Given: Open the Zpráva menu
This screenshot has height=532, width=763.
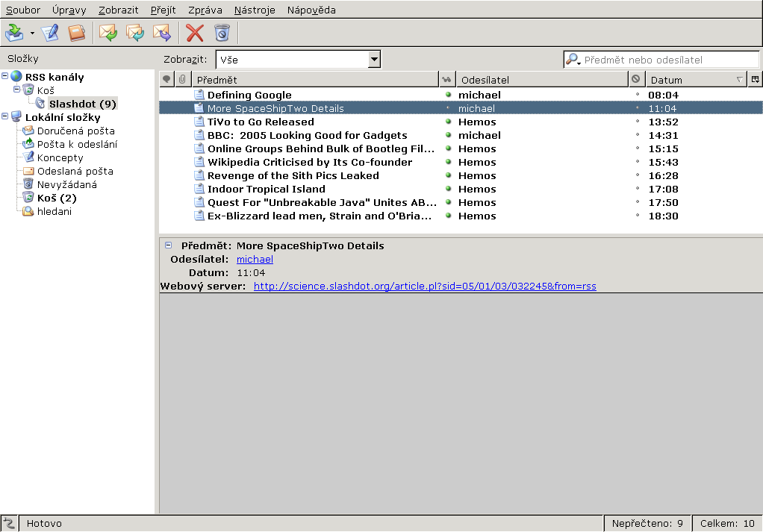Looking at the screenshot, I should pos(205,10).
